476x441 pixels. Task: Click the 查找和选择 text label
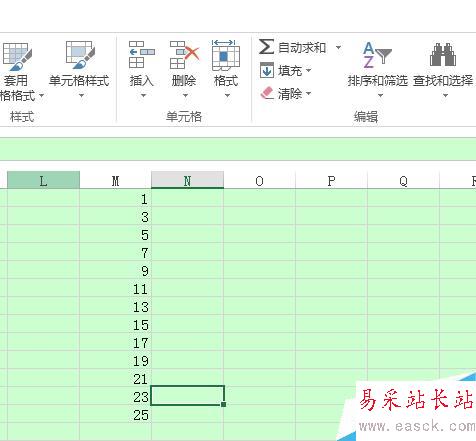pyautogui.click(x=443, y=81)
